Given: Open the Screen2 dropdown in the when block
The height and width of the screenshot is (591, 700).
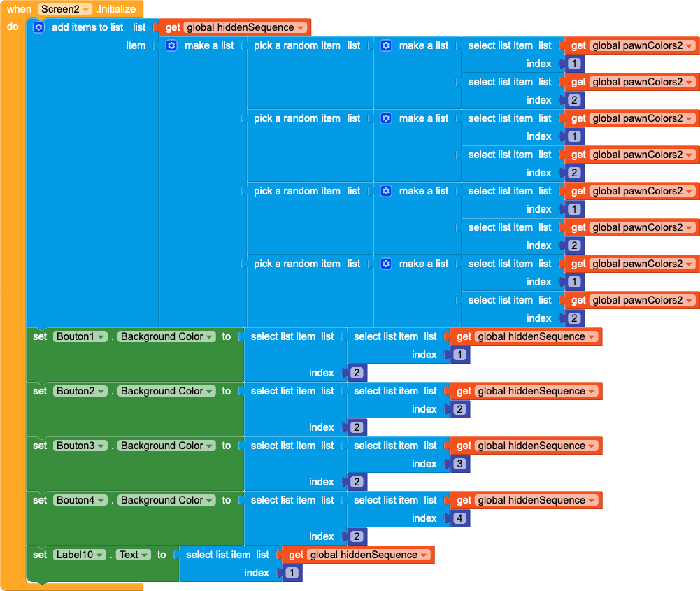Looking at the screenshot, I should click(86, 9).
